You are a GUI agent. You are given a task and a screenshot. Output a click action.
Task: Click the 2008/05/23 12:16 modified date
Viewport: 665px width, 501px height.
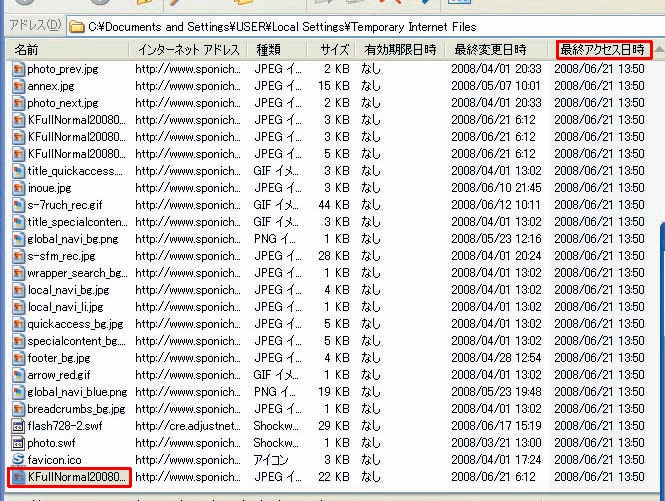(x=496, y=239)
